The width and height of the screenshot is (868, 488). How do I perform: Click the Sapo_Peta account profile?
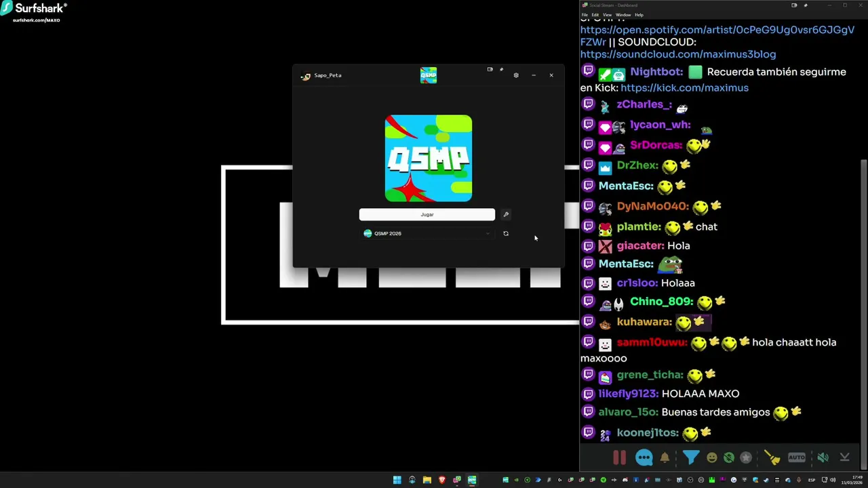[x=321, y=75]
